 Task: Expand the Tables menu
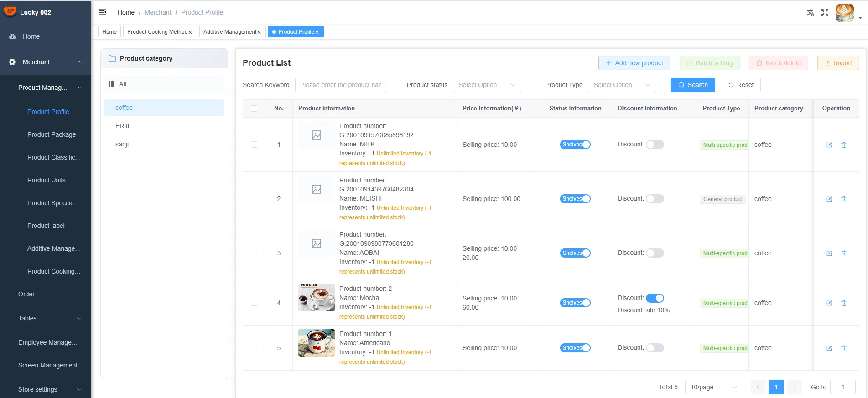click(x=79, y=318)
